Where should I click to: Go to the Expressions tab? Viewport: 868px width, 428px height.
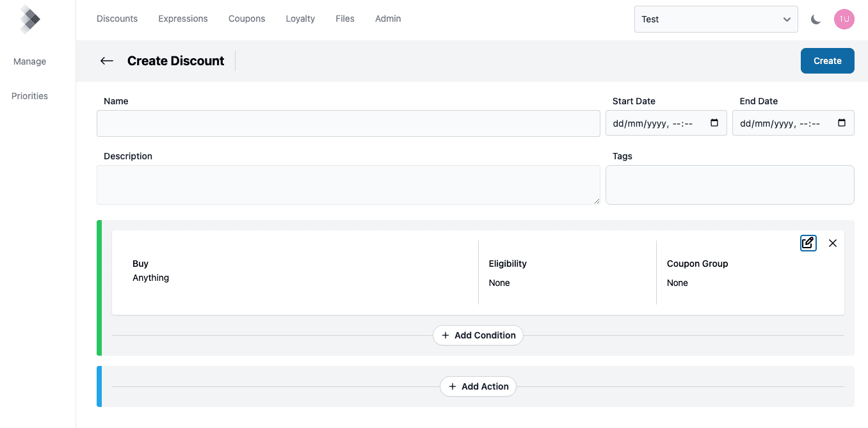pos(183,19)
